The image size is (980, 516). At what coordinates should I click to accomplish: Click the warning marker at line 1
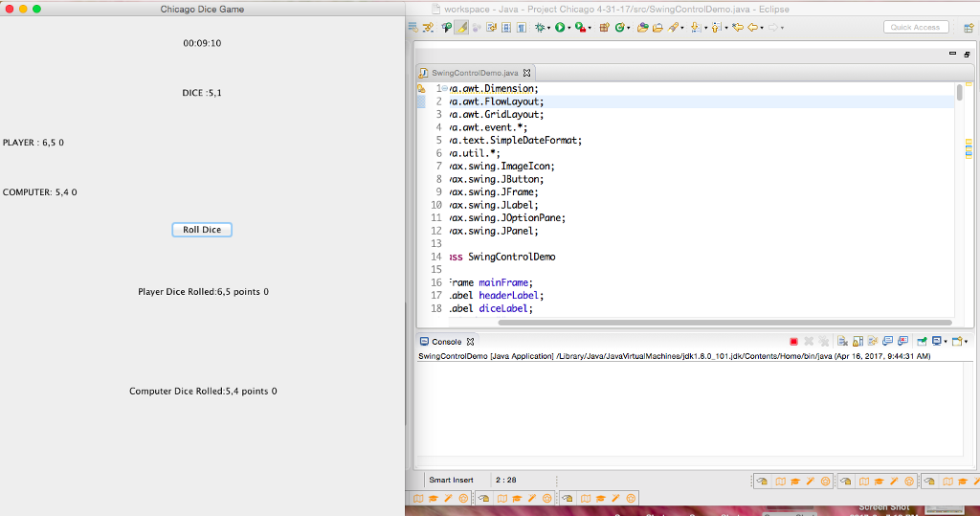421,89
